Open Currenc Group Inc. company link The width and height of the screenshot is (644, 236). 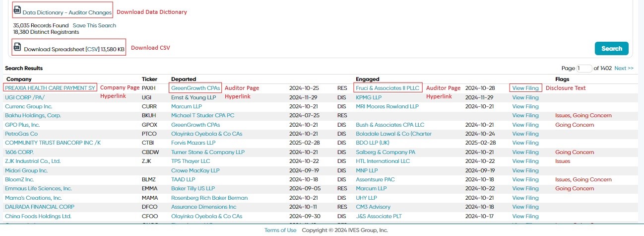click(28, 106)
